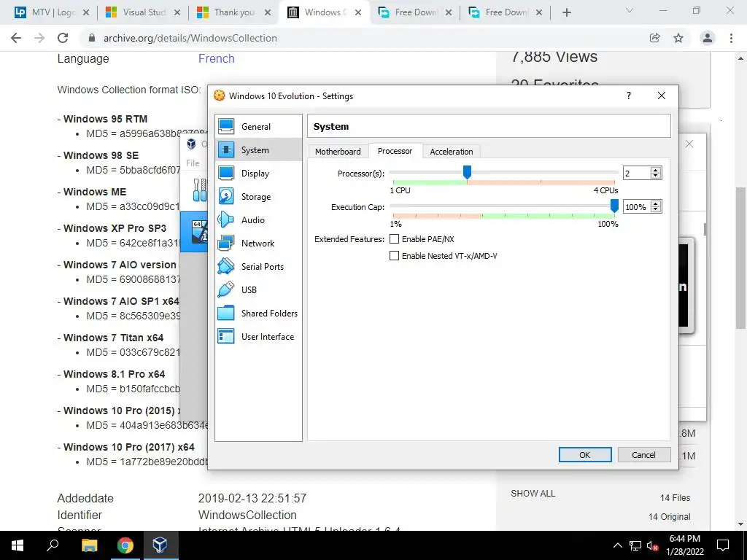Click the 14 Files text
Viewport: 747px width, 560px height.
click(675, 497)
